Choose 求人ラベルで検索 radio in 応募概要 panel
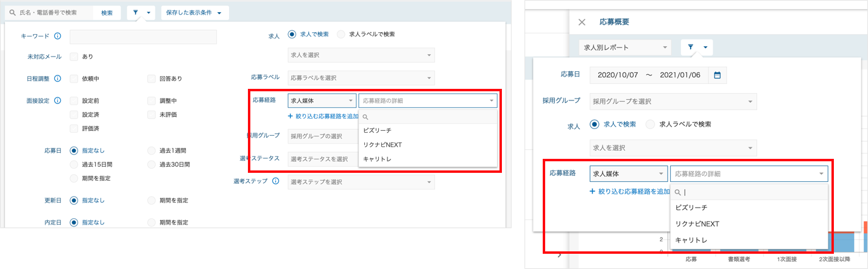The width and height of the screenshot is (868, 269). point(650,124)
